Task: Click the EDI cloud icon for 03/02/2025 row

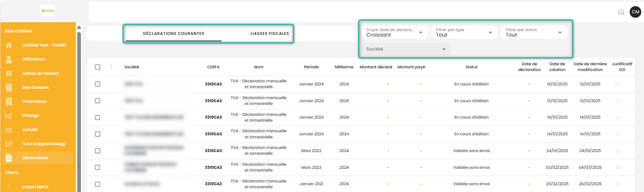Action: click(x=618, y=167)
